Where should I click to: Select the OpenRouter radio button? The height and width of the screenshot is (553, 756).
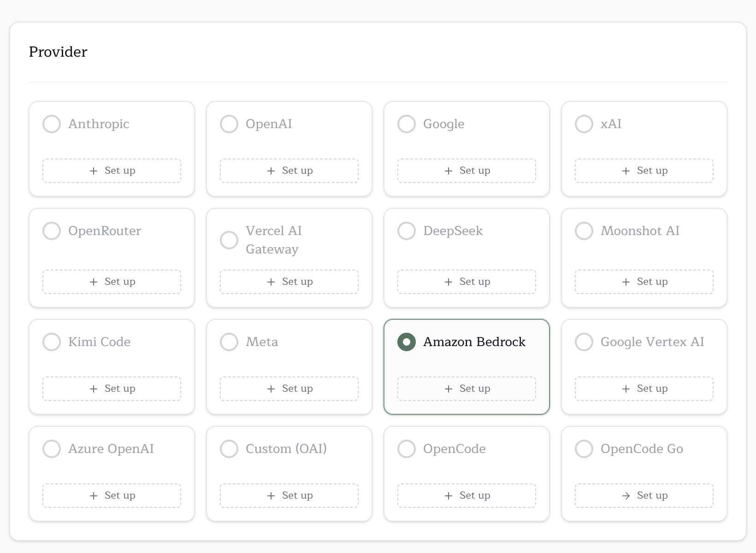click(x=52, y=231)
